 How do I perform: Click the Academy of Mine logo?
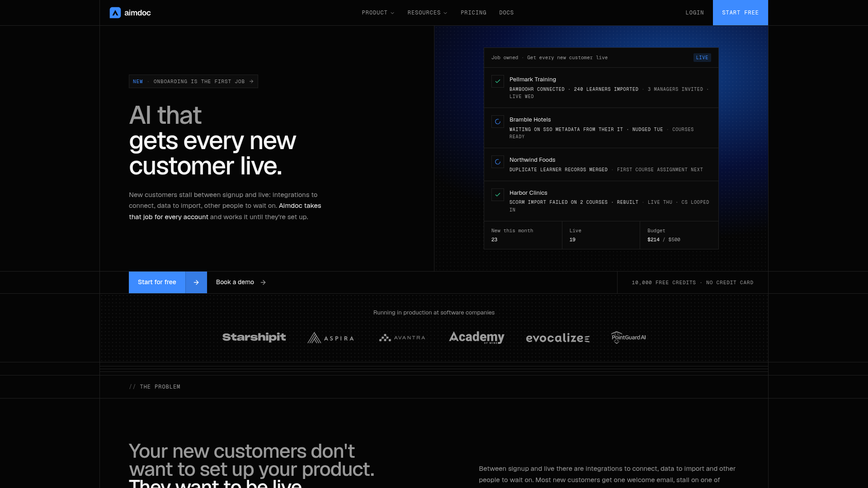coord(476,338)
